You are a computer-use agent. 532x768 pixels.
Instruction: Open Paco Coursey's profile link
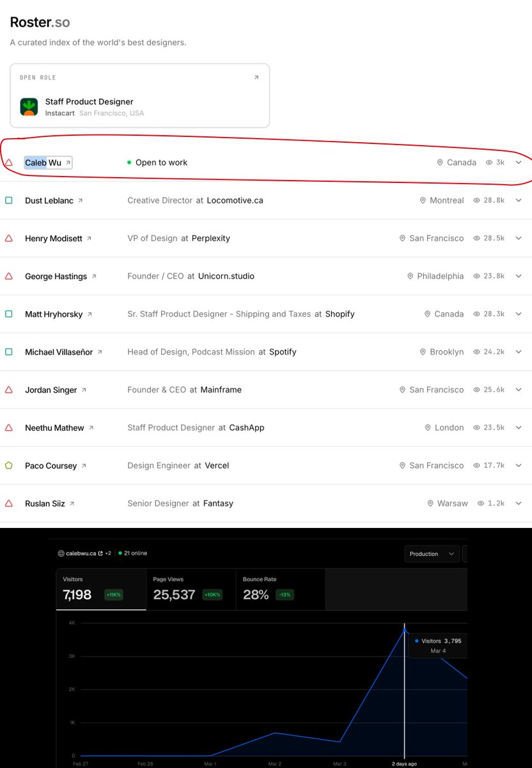[56, 465]
